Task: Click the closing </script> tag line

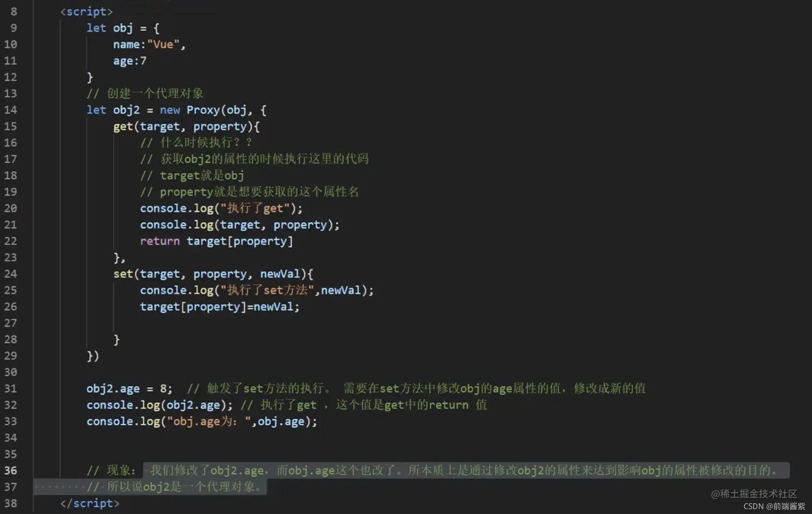Action: coord(90,503)
